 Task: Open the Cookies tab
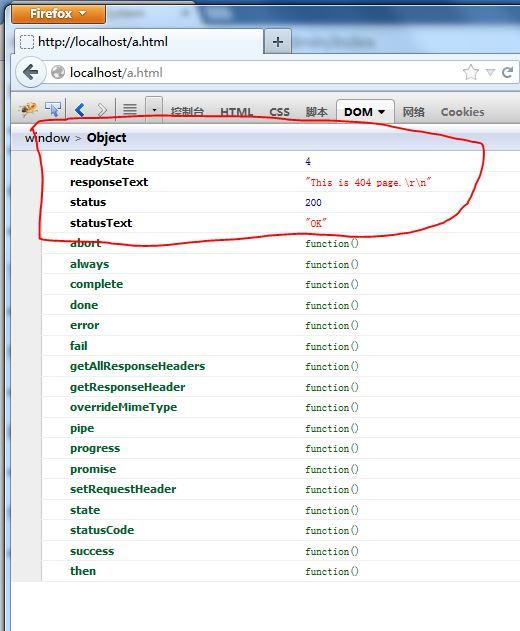tap(462, 112)
